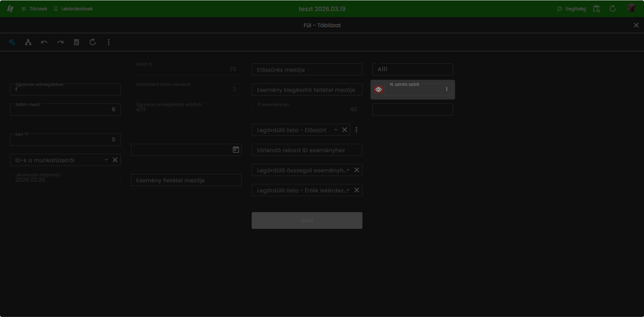Image resolution: width=644 pixels, height=317 pixels.
Task: Open the Törzsek menu
Action: click(34, 9)
